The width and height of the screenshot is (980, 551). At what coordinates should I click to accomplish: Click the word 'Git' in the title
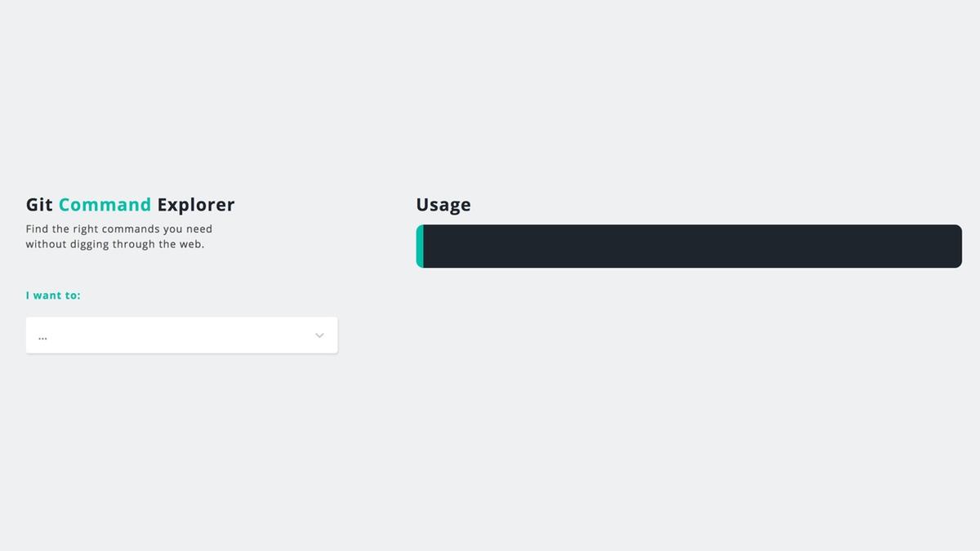pos(39,205)
